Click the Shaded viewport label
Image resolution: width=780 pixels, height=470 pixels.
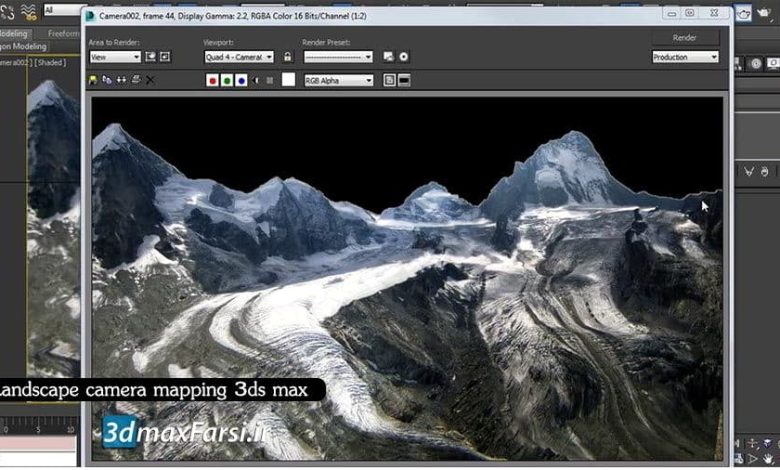(x=51, y=63)
